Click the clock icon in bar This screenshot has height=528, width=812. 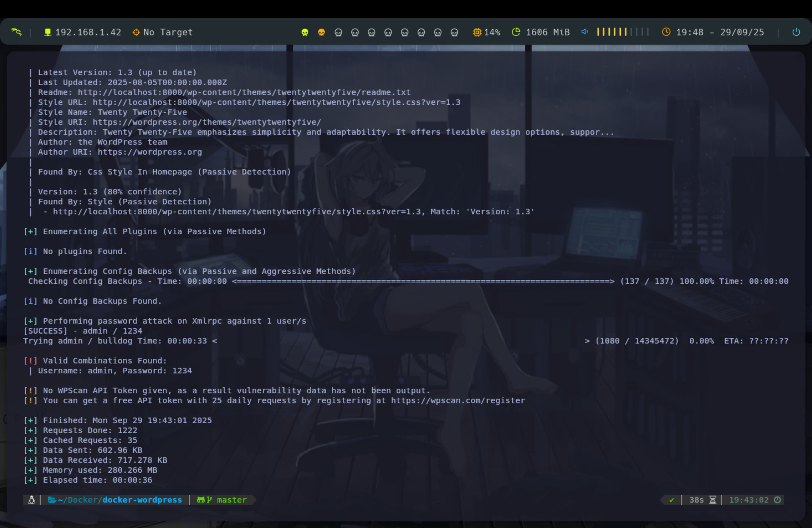click(x=666, y=32)
